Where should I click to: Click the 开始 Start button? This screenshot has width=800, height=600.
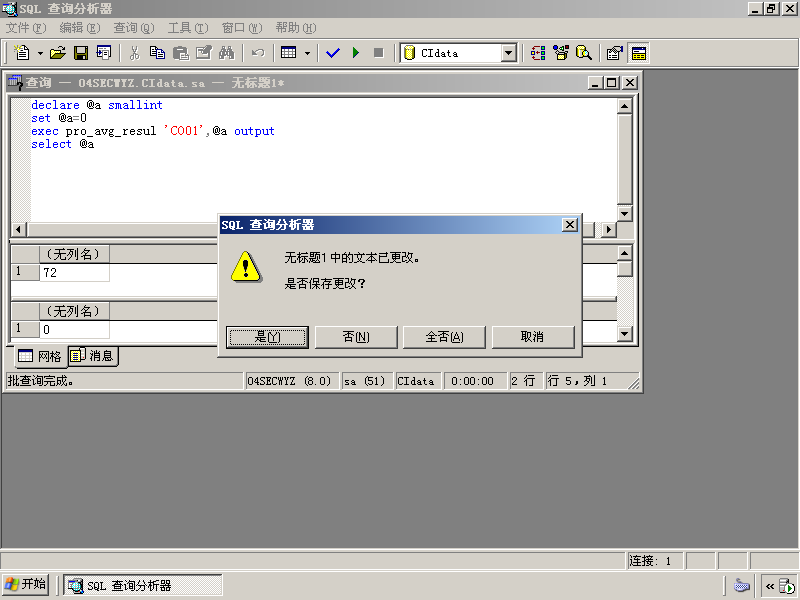(26, 585)
